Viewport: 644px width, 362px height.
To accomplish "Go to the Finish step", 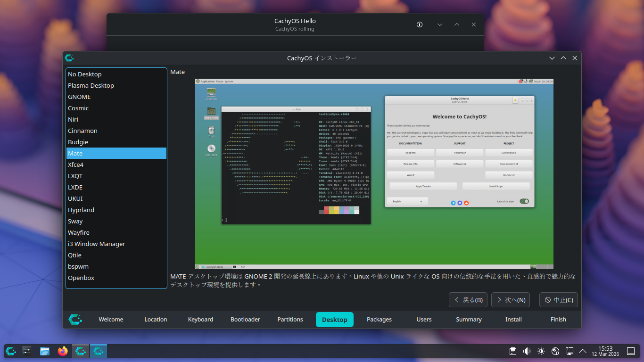I will [x=558, y=320].
